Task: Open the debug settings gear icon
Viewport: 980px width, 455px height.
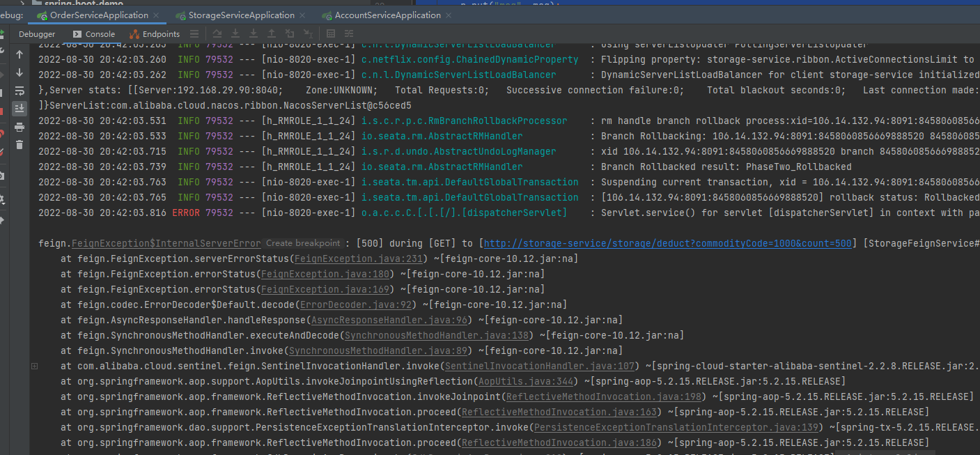Action: coord(1,199)
